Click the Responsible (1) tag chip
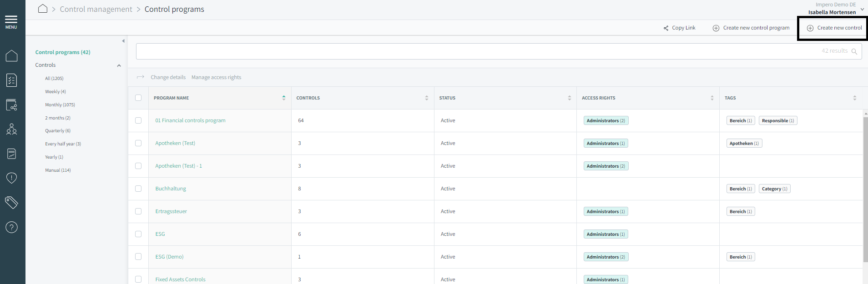 (x=778, y=120)
